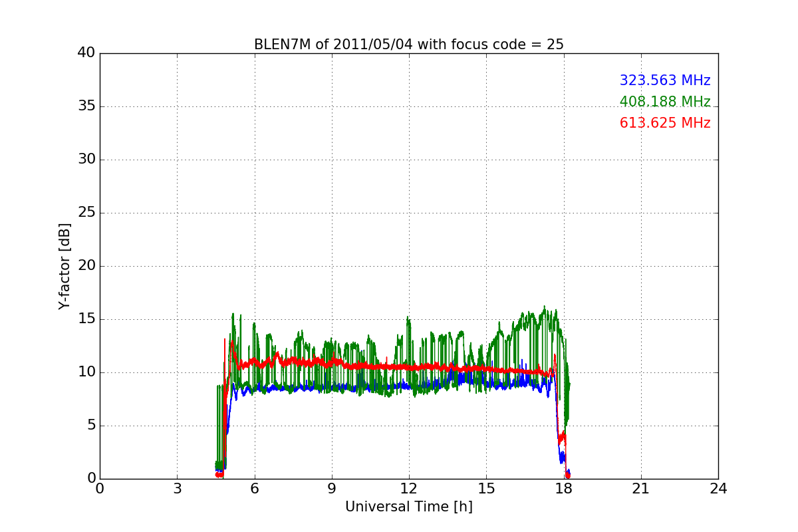Click the y-axis tick label 20
The image size is (798, 532).
86,266
